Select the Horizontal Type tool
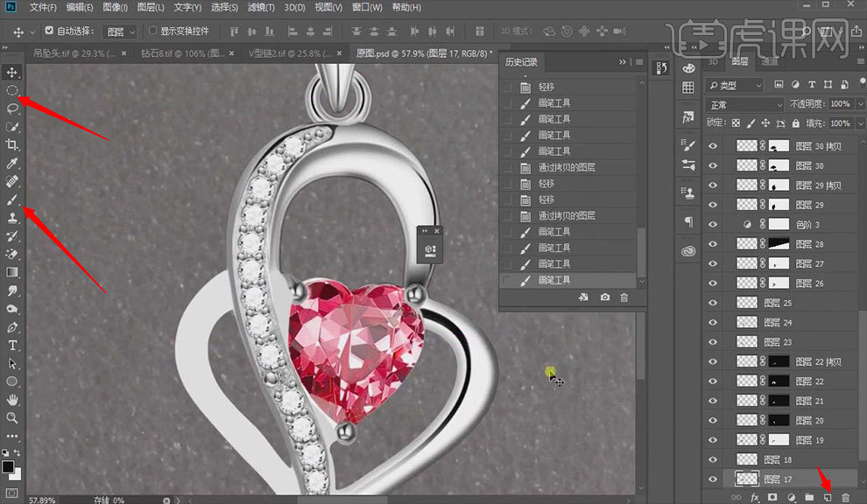This screenshot has width=867, height=504. coord(12,346)
